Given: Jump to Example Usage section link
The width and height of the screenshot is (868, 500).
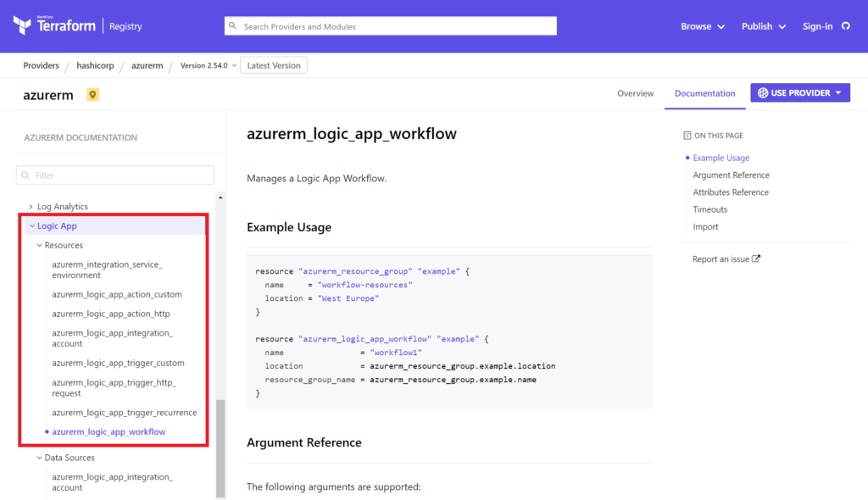Looking at the screenshot, I should tap(721, 158).
